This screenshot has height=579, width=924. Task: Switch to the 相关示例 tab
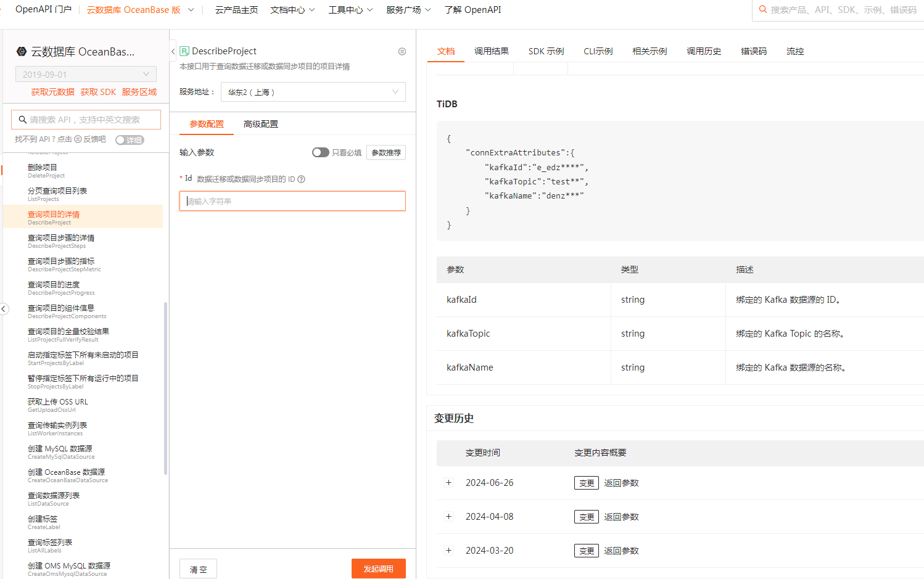click(x=650, y=51)
